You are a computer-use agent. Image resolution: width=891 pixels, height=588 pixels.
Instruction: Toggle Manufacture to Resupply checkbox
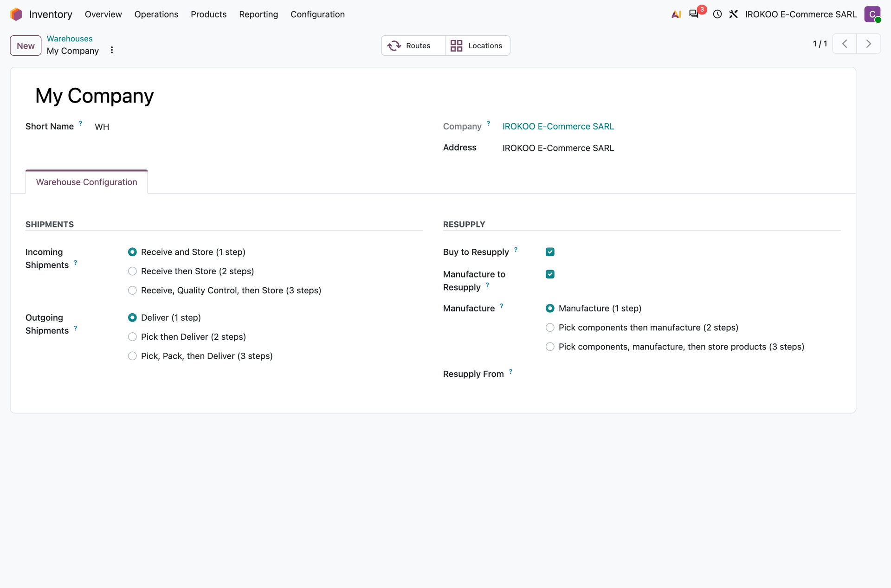pyautogui.click(x=550, y=274)
